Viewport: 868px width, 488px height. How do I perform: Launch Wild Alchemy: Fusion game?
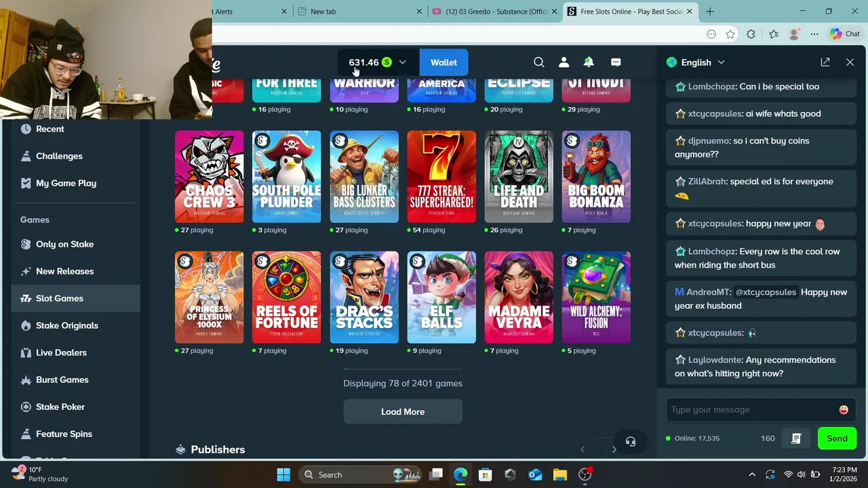[596, 297]
